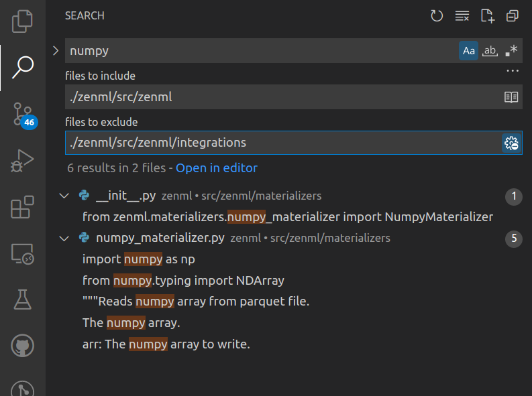The width and height of the screenshot is (532, 396).
Task: Select the Search view icon
Action: coord(22,68)
